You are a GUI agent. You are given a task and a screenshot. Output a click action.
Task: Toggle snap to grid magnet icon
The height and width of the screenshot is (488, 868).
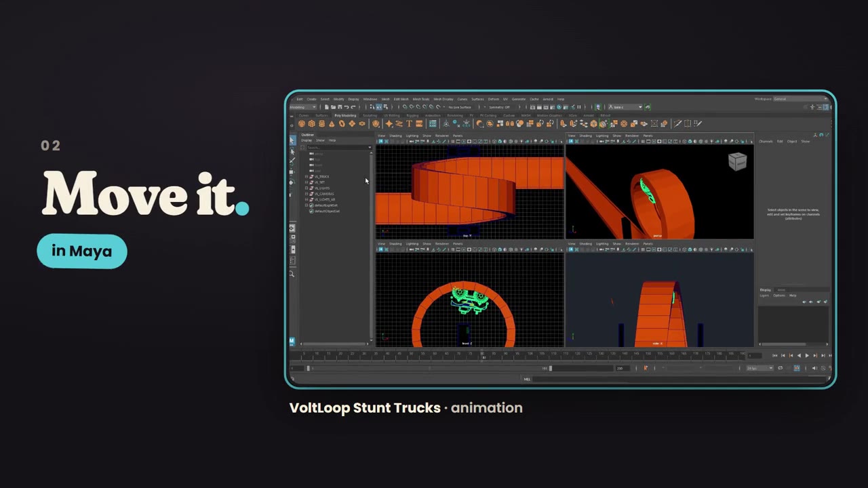click(405, 107)
